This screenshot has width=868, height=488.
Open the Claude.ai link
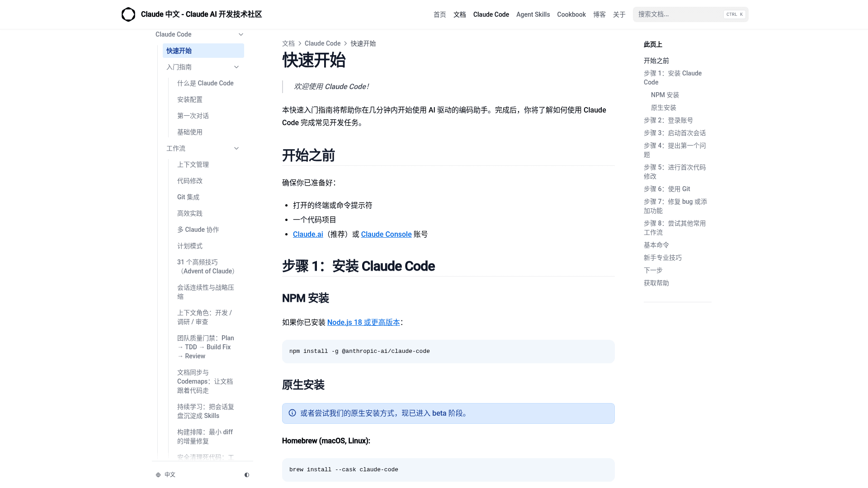(308, 234)
